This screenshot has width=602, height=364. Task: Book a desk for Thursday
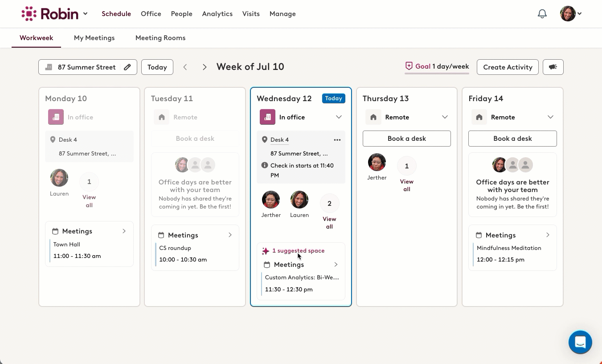(407, 139)
